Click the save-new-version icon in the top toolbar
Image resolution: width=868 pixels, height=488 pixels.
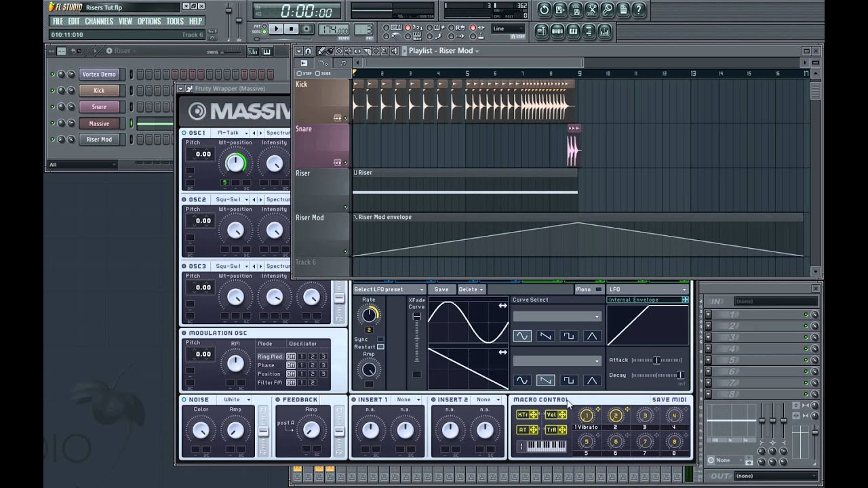560,9
